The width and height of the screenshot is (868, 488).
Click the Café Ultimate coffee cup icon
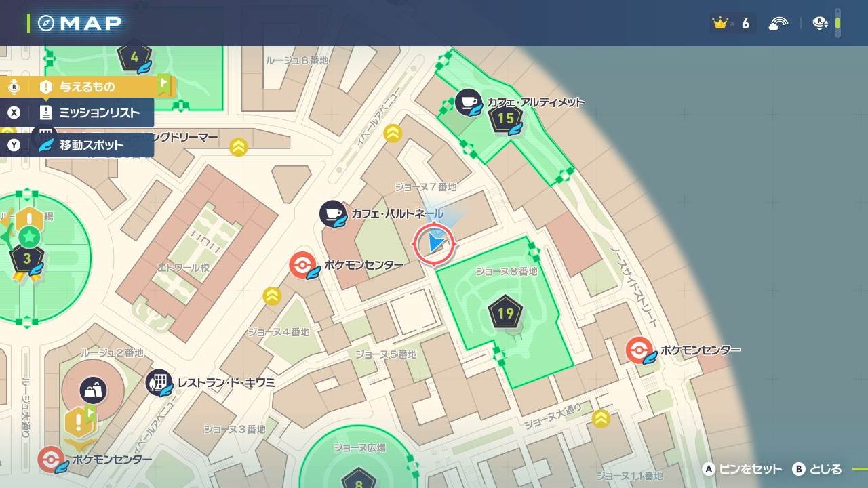[x=468, y=102]
